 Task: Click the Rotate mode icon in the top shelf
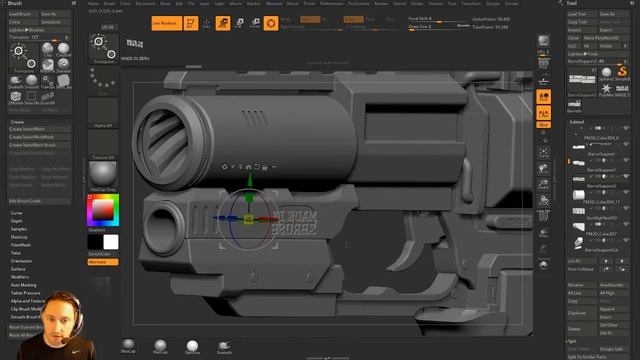coord(255,23)
